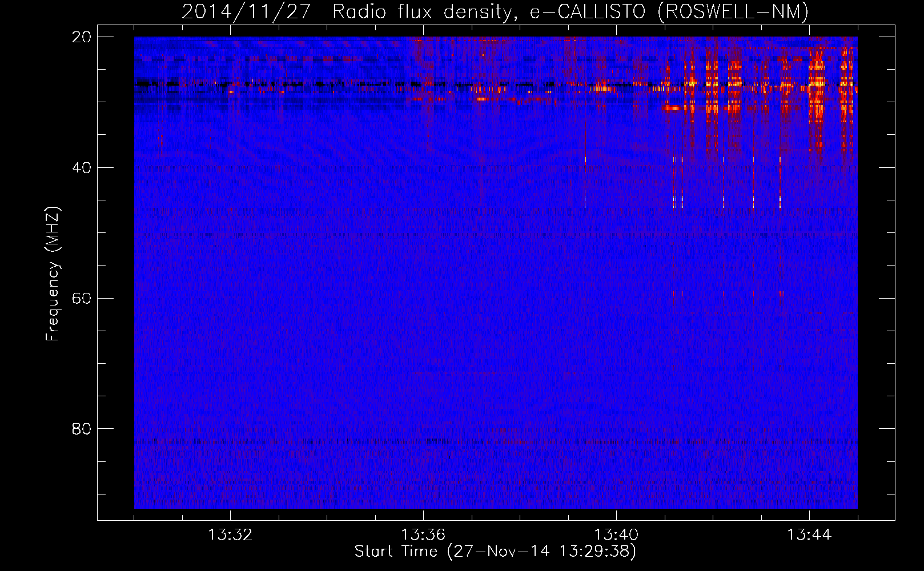Click the 'Frequency (MHZ)' axis label
The image size is (924, 571).
[x=53, y=274]
